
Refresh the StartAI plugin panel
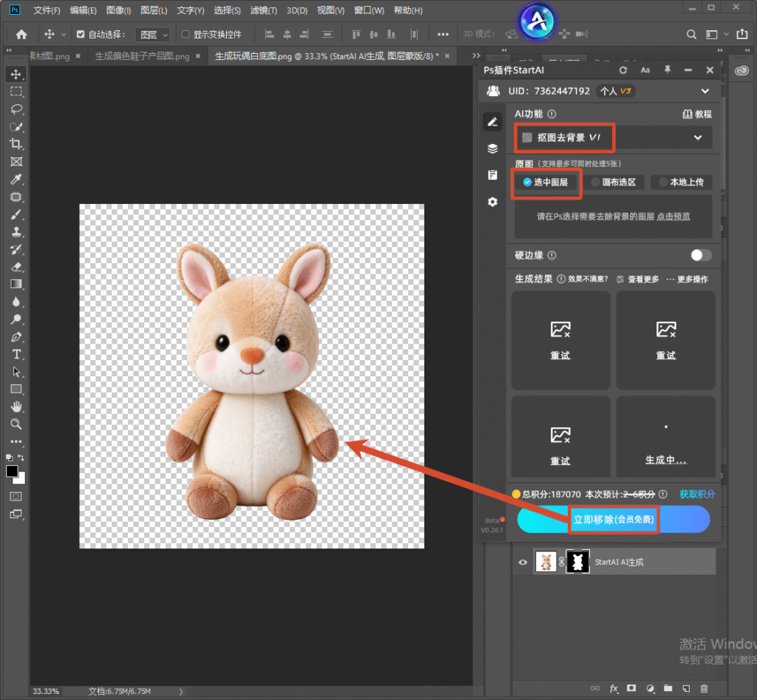[x=623, y=70]
